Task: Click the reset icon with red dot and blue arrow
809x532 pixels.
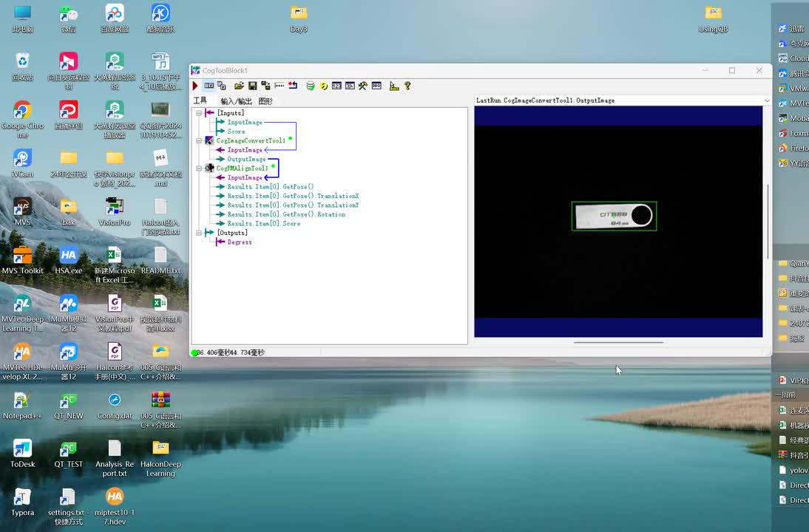Action: (x=293, y=86)
